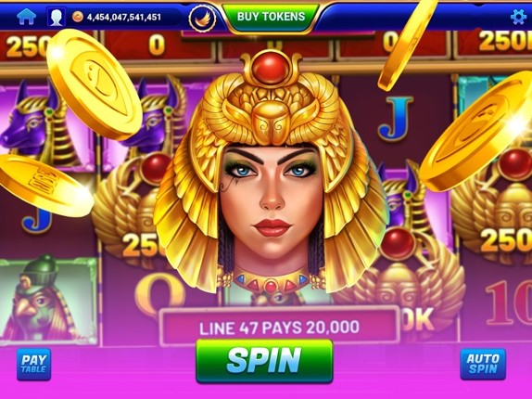Open the PAY TABLE
This screenshot has height=399, width=532.
pos(34,365)
